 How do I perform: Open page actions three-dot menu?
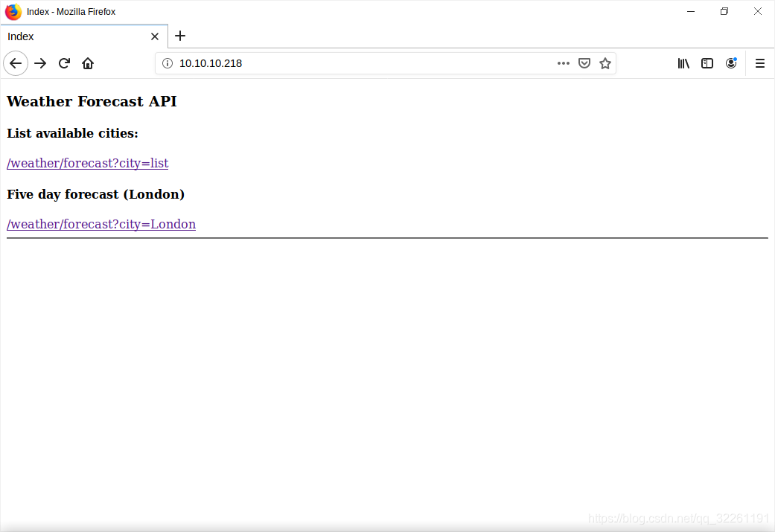pos(564,63)
